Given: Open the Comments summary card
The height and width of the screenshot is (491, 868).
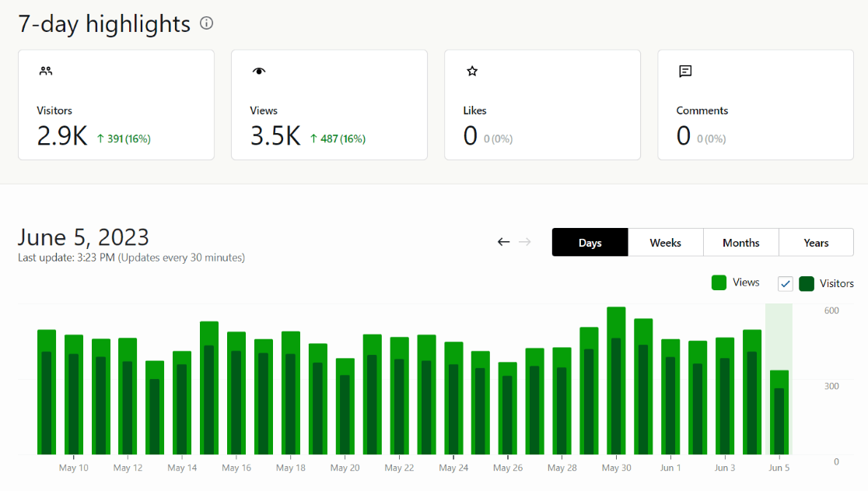Looking at the screenshot, I should tap(755, 104).
